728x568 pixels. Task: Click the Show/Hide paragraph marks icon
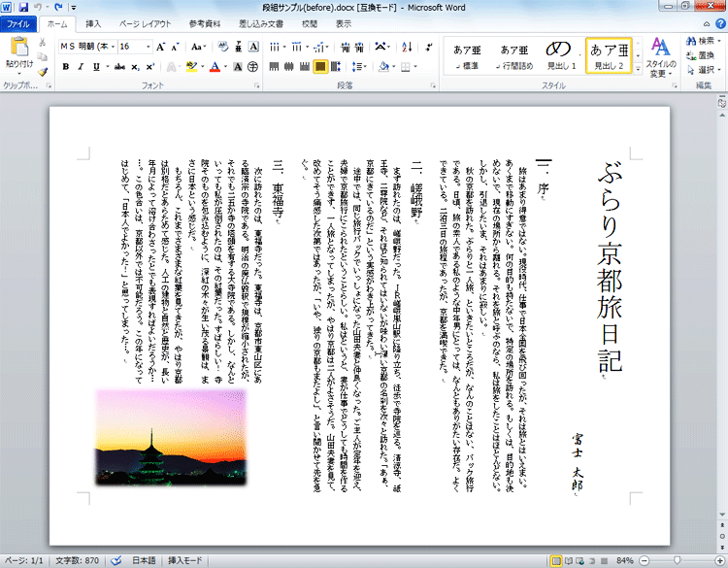428,47
